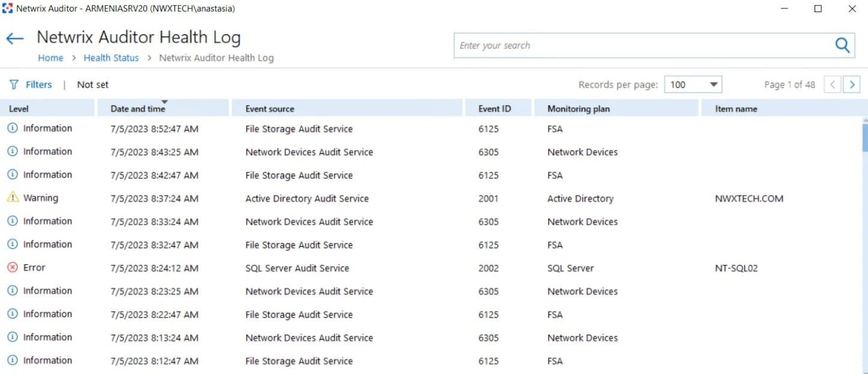Click event ID 2001 cell
The height and width of the screenshot is (374, 868).
click(x=489, y=198)
